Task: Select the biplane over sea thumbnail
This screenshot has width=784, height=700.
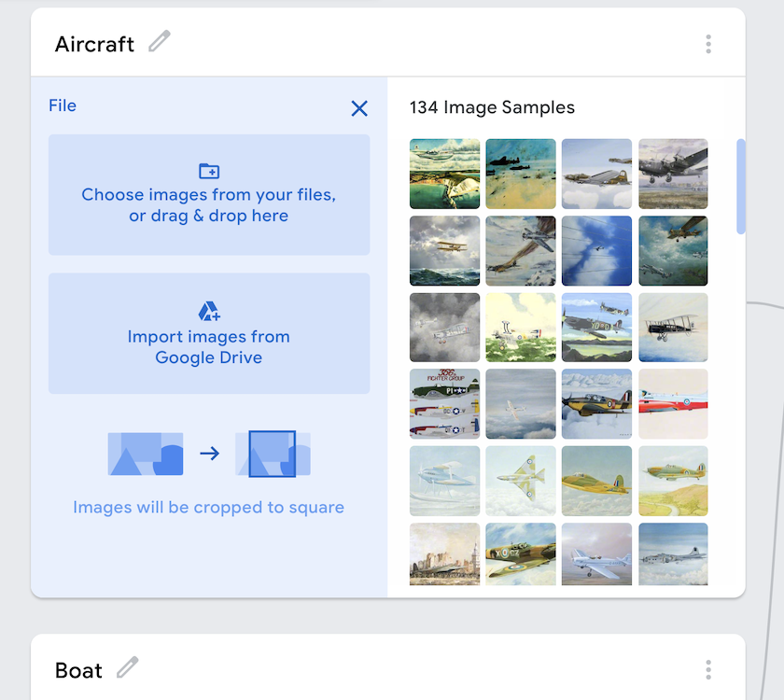Action: [x=444, y=250]
